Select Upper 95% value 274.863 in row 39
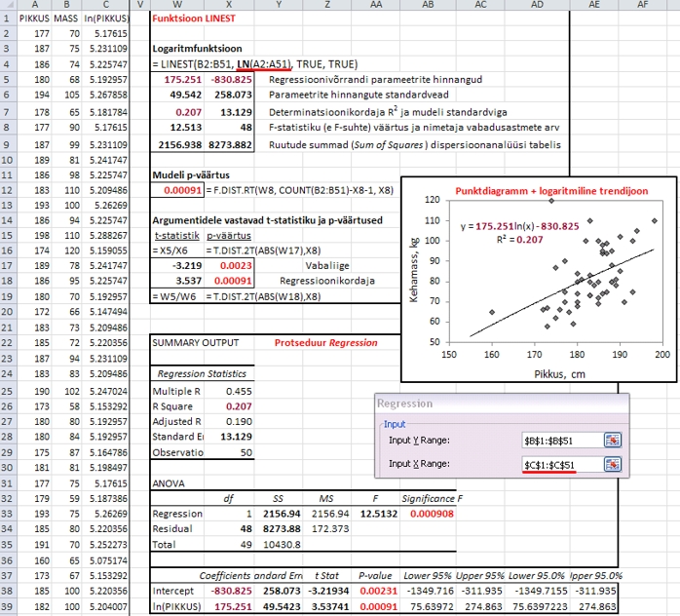The width and height of the screenshot is (680, 616). point(480,606)
